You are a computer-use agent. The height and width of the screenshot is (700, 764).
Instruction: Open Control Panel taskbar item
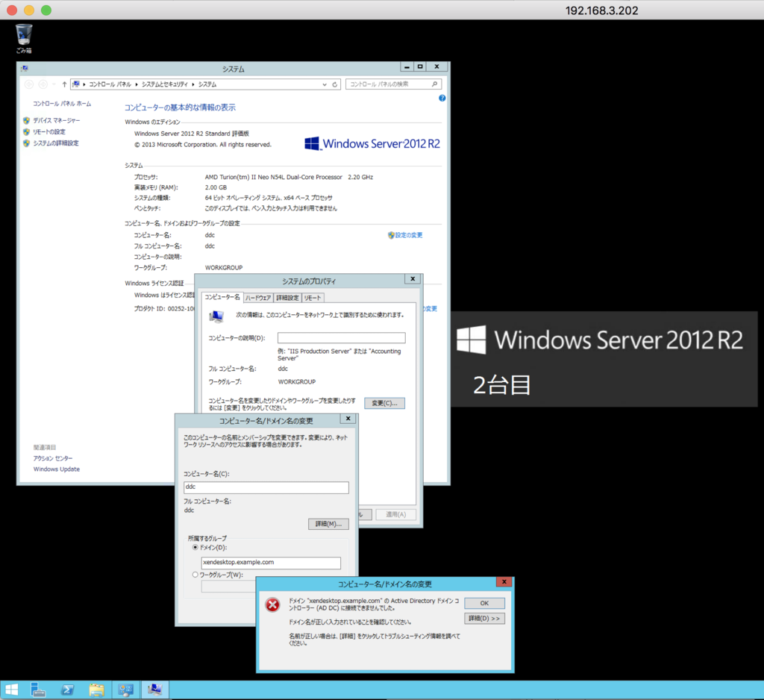click(125, 690)
